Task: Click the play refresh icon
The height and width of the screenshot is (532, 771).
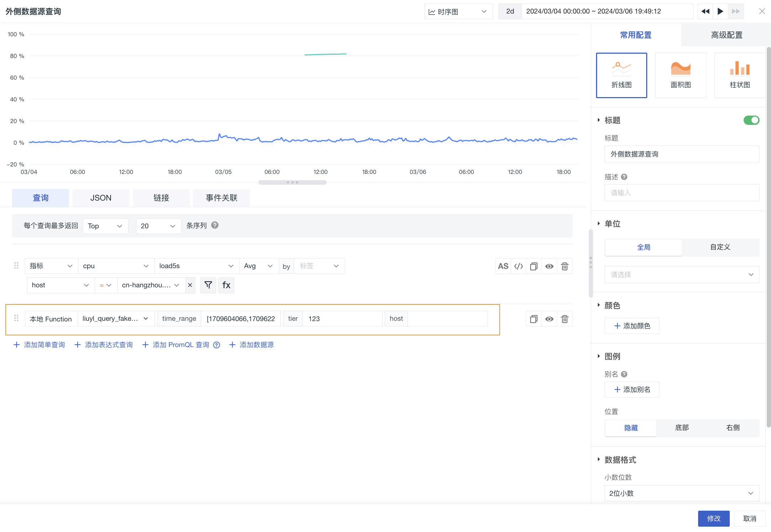Action: point(720,11)
